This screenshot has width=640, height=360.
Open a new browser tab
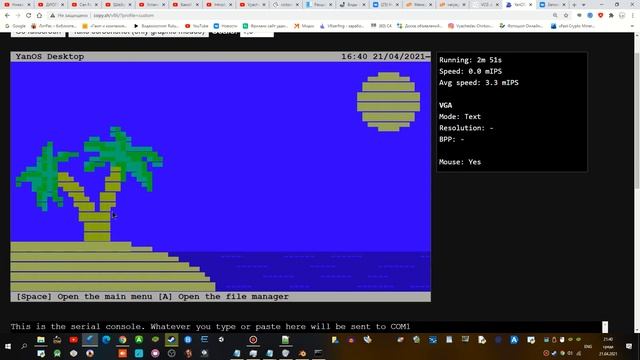coord(574,5)
